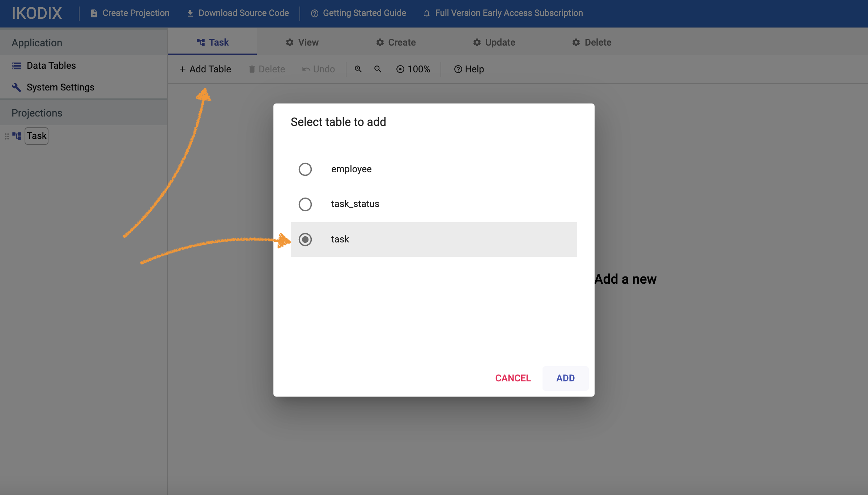Screen dimensions: 868x495
Task: Select Task item under Projections
Action: point(37,136)
